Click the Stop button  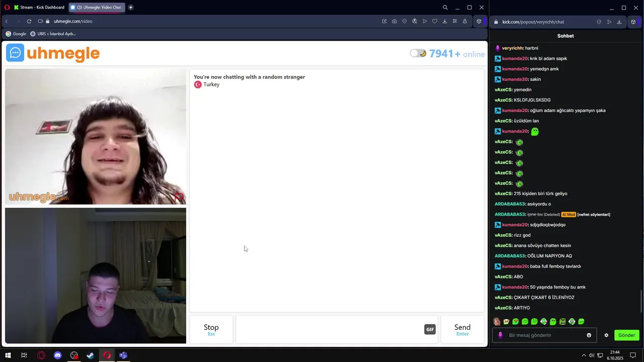(x=211, y=329)
